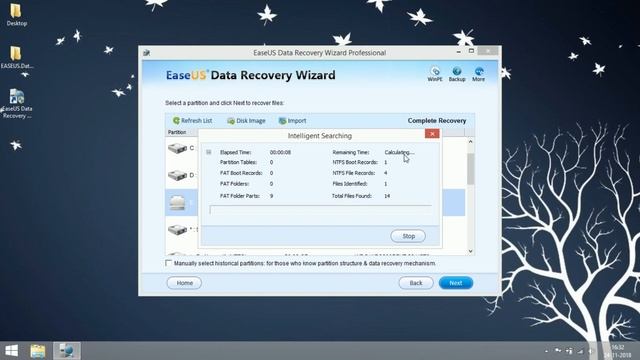Open File Explorer from taskbar
The image size is (640, 360).
tap(38, 351)
